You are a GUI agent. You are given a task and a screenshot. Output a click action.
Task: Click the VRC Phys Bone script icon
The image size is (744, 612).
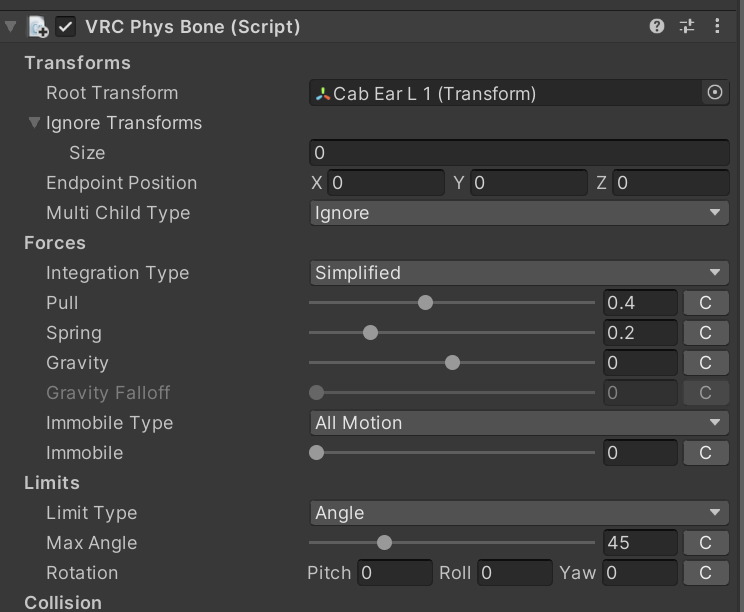(x=38, y=27)
